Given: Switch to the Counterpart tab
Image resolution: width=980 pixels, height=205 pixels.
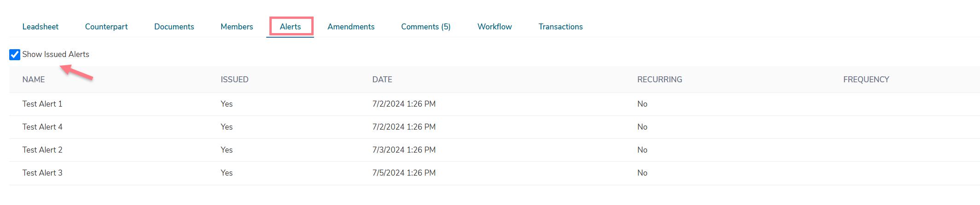Looking at the screenshot, I should [x=106, y=27].
